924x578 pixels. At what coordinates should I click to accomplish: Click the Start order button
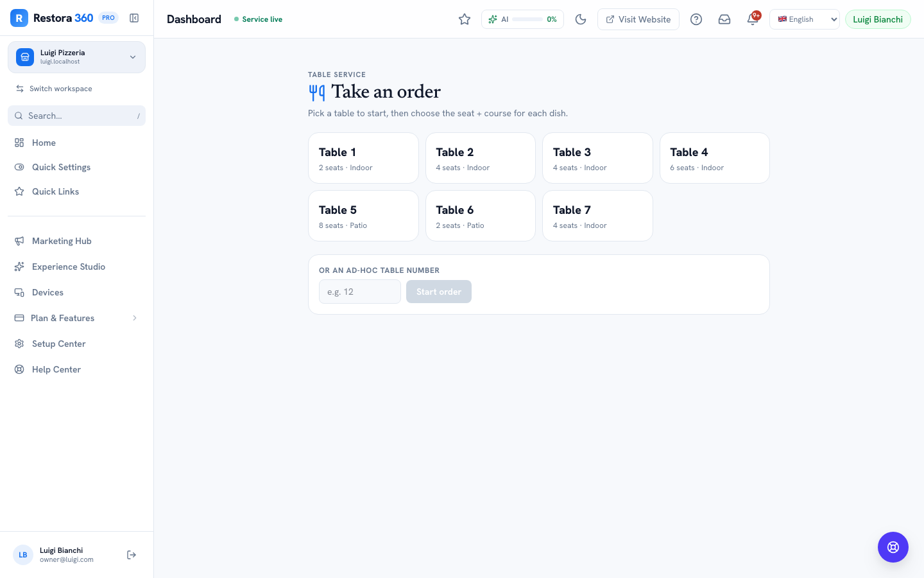[x=439, y=292]
